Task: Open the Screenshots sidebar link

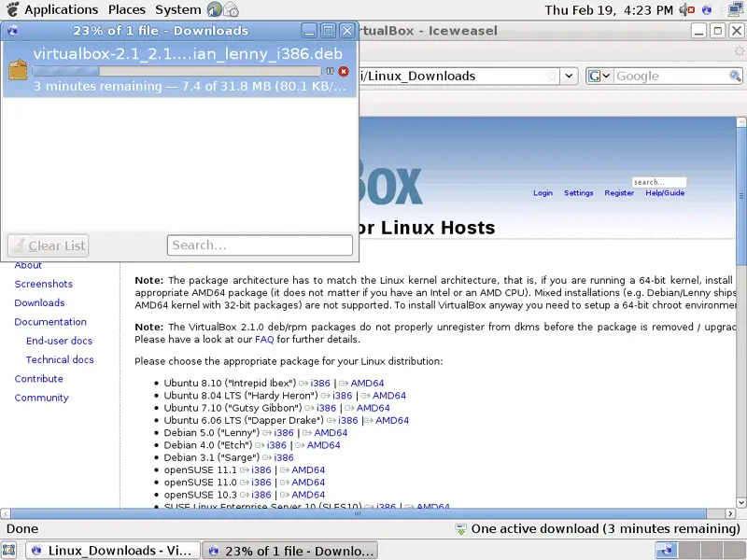Action: coord(43,284)
